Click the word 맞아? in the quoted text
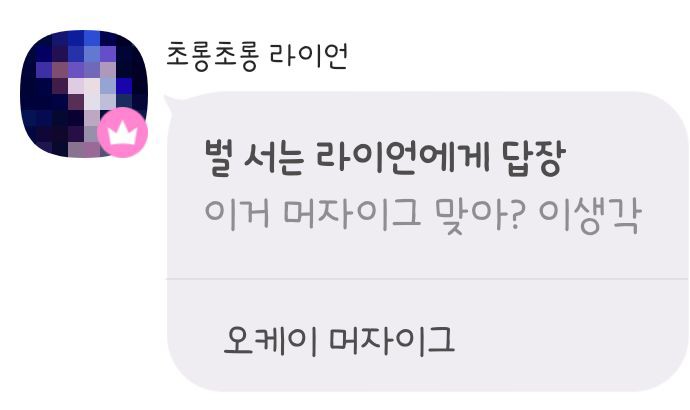 click(x=480, y=215)
